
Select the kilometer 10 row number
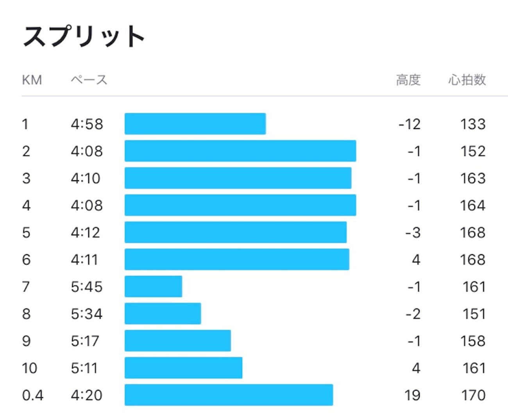30,368
